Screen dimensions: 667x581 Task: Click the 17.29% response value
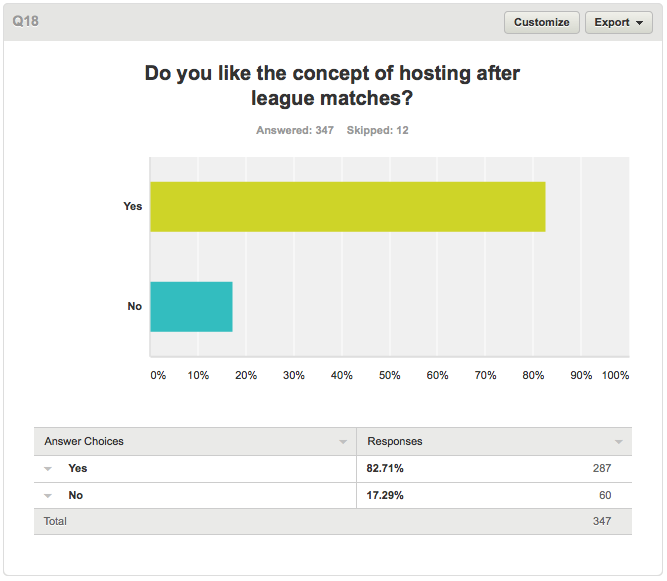[x=385, y=496]
